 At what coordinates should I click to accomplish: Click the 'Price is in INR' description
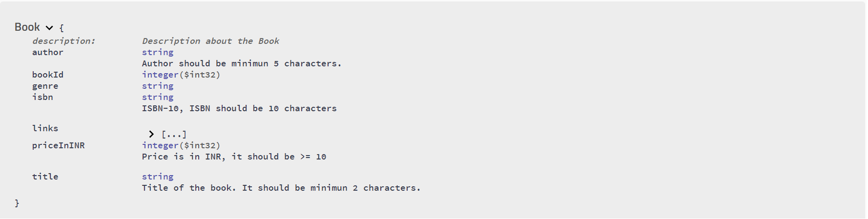[234, 157]
